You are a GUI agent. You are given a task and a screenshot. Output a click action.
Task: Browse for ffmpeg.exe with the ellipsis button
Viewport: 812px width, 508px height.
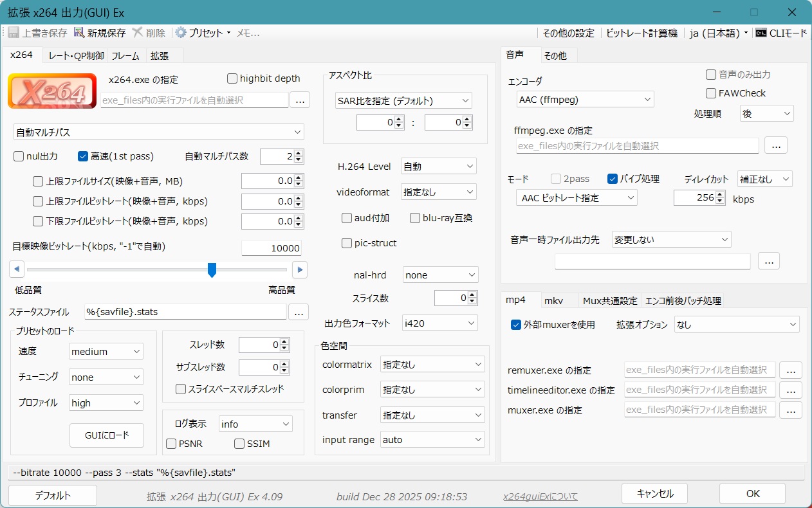[x=775, y=146]
